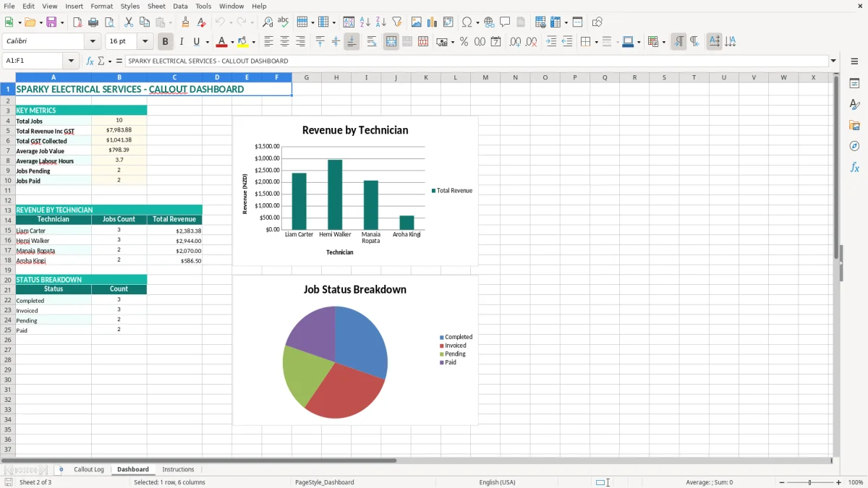This screenshot has height=488, width=868.
Task: Open a file with the Open folder icon
Action: [29, 22]
